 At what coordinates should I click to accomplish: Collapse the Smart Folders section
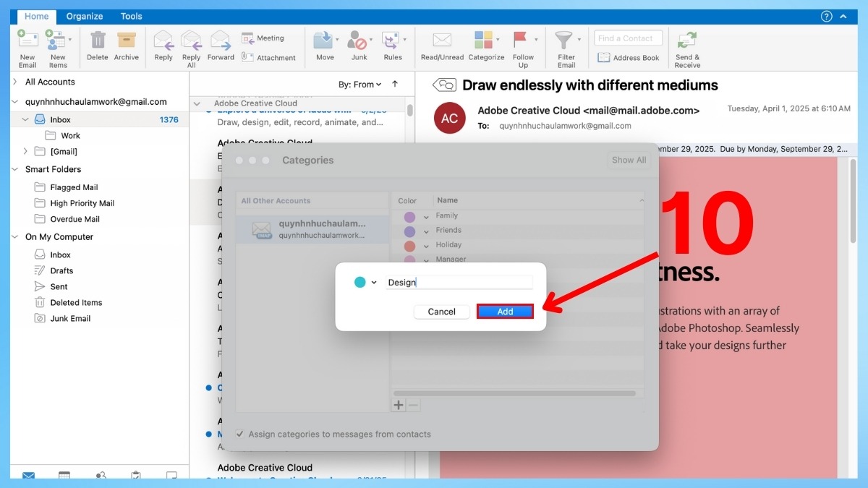tap(15, 169)
